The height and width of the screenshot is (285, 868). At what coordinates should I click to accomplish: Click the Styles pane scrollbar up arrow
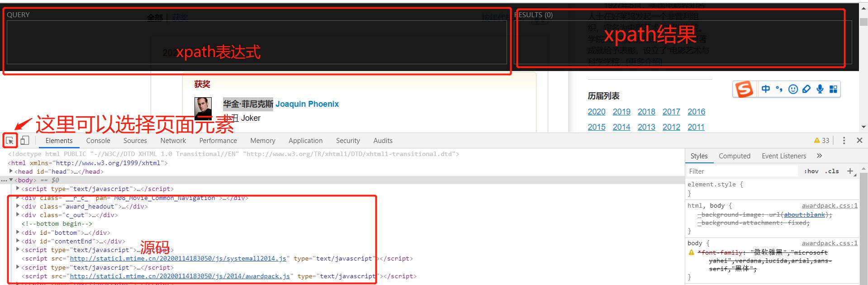863,168
